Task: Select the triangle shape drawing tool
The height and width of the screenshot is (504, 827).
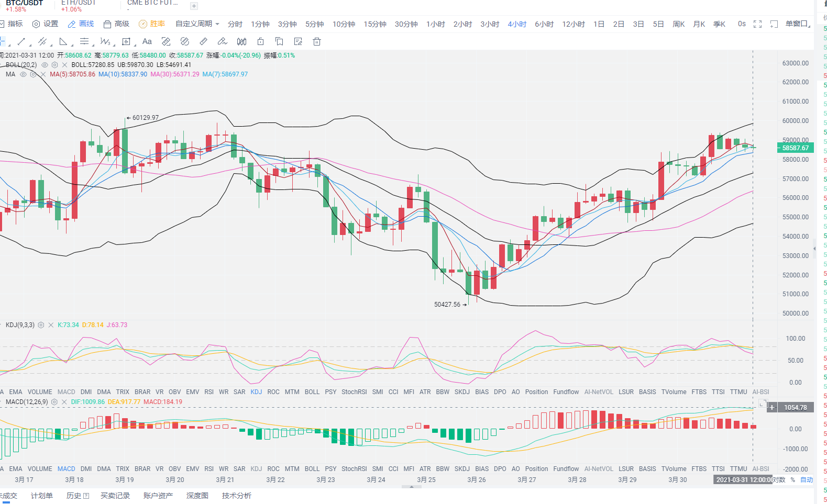Action: coord(63,41)
